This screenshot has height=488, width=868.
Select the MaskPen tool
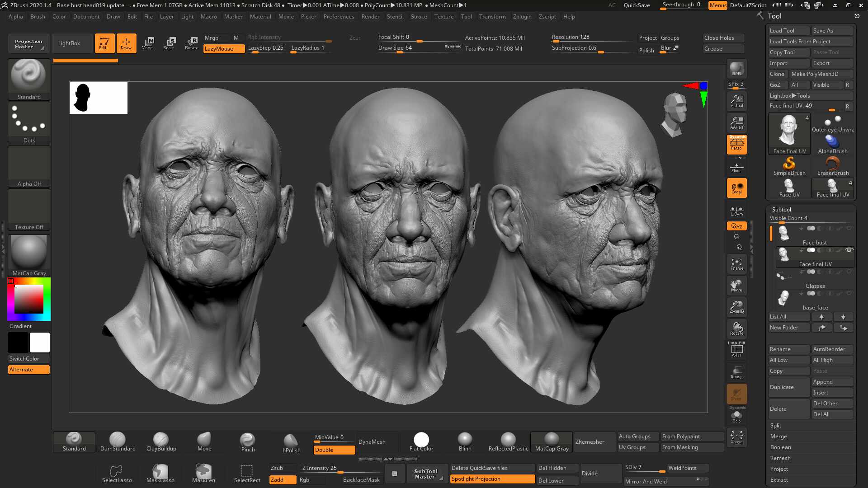[x=203, y=473]
